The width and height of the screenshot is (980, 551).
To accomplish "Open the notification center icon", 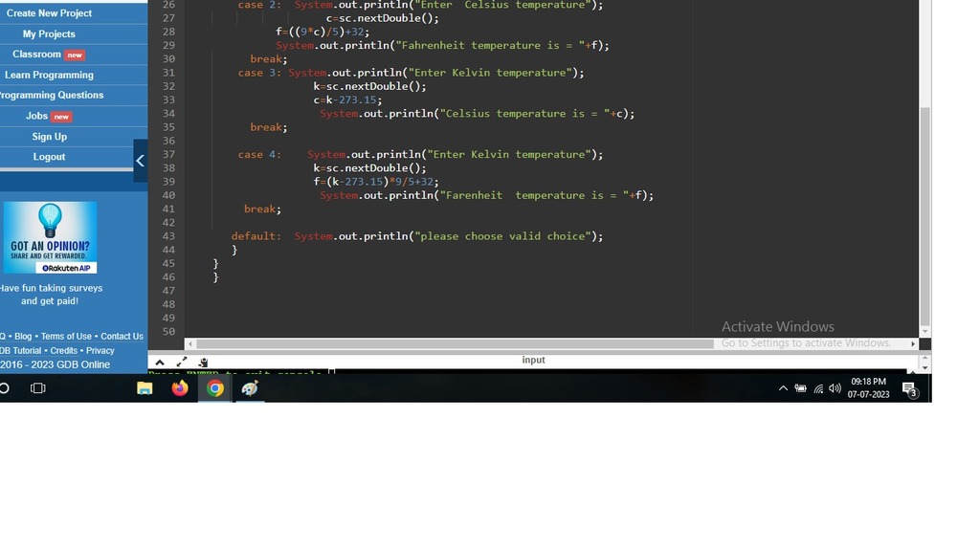I will (910, 389).
